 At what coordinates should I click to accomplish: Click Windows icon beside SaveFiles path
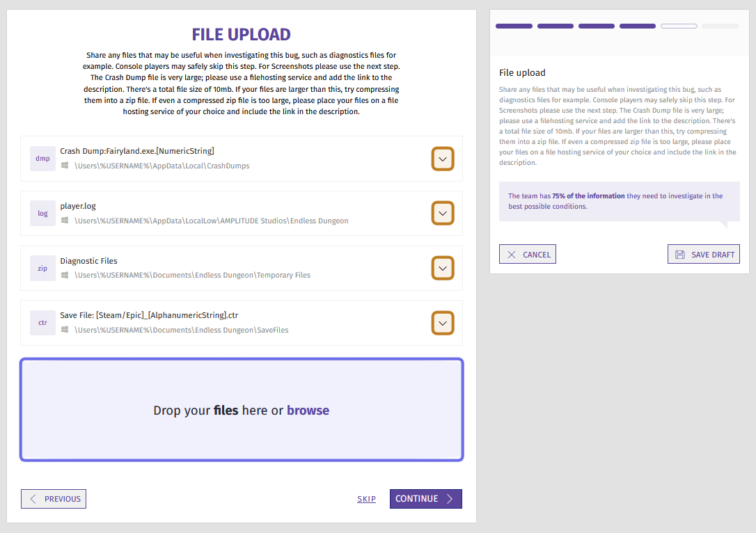point(65,330)
